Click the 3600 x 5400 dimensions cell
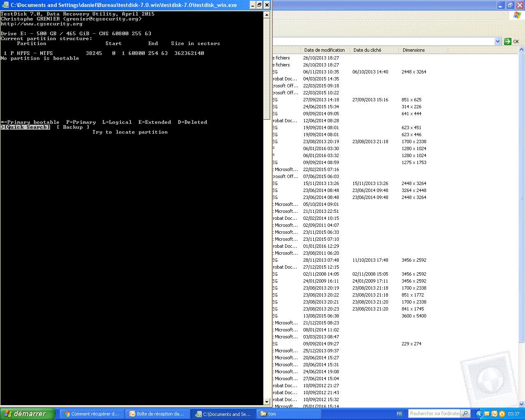 point(414,316)
